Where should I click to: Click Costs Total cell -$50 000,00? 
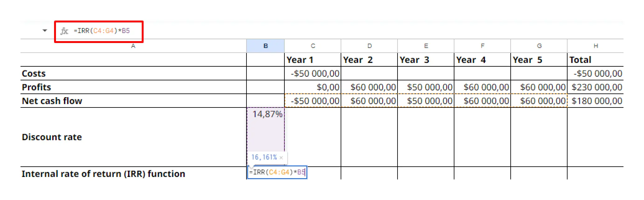click(x=596, y=73)
